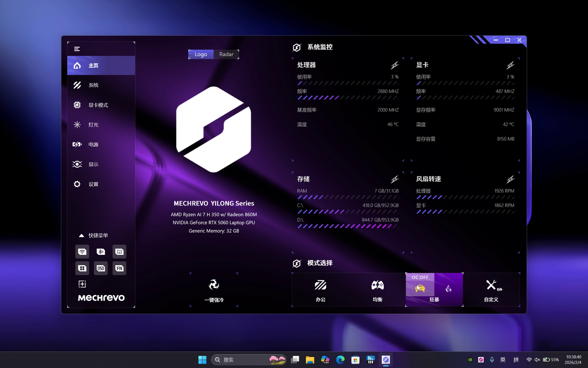Toggle the Wi-Fi quick menu button
588x368 pixels.
pyautogui.click(x=82, y=251)
